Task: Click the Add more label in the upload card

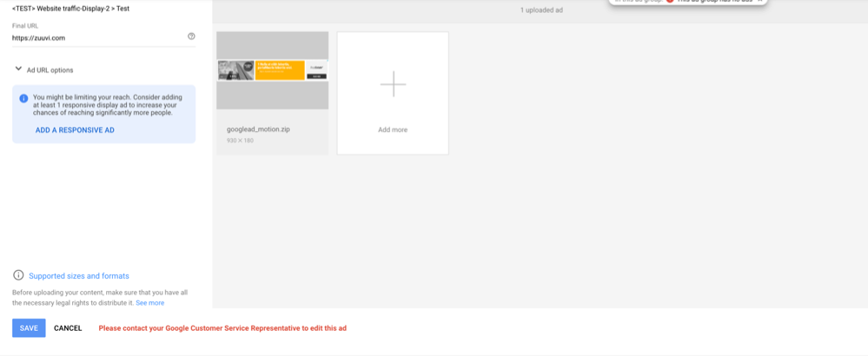Action: coord(393,130)
